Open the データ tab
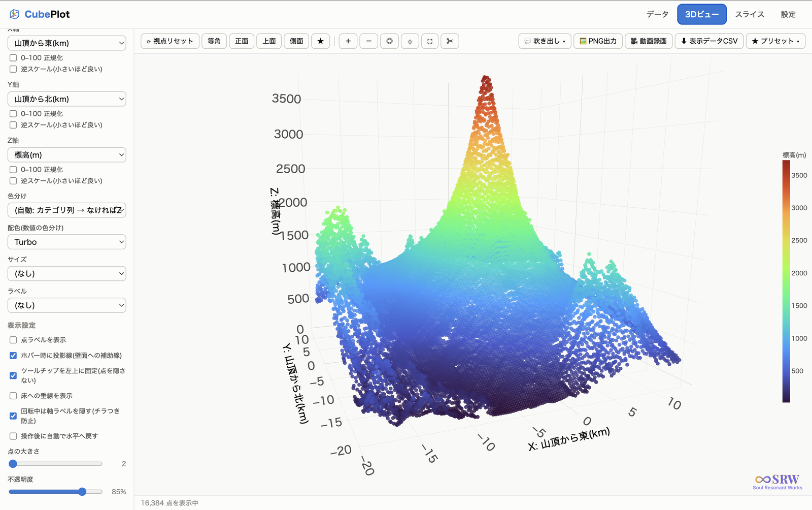 (x=657, y=14)
